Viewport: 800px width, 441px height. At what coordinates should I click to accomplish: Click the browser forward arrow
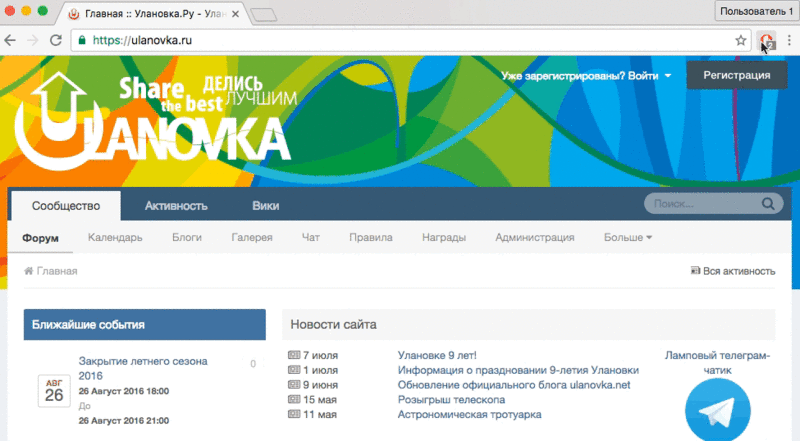click(33, 40)
